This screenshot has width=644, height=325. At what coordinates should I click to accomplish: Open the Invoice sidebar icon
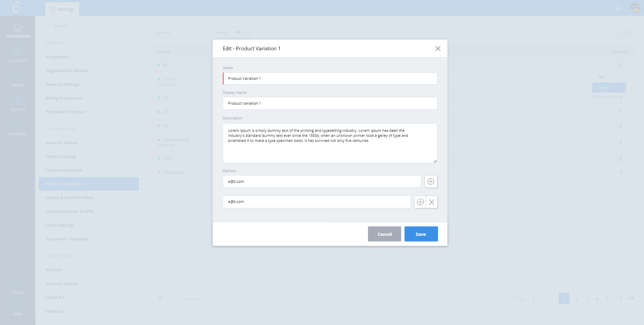[18, 104]
